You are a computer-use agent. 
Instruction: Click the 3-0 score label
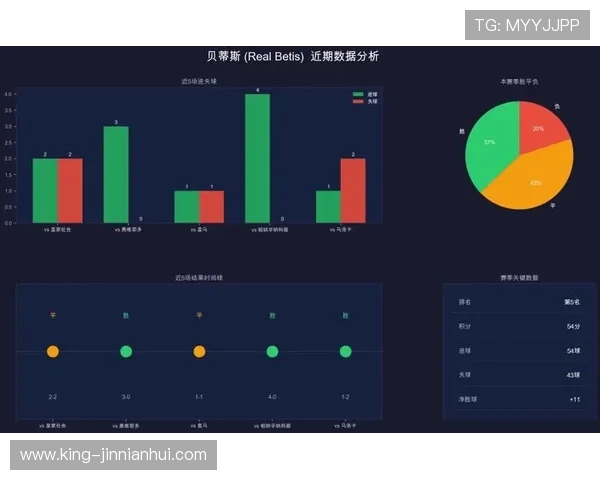(x=126, y=397)
